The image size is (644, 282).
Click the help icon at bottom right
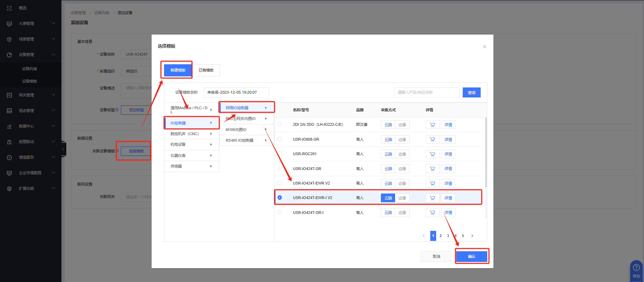636,268
